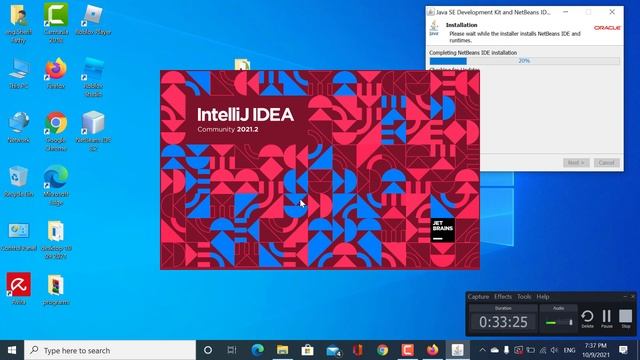Click the JetBrains logo on the splash
This screenshot has width=640, height=360.
click(x=442, y=230)
